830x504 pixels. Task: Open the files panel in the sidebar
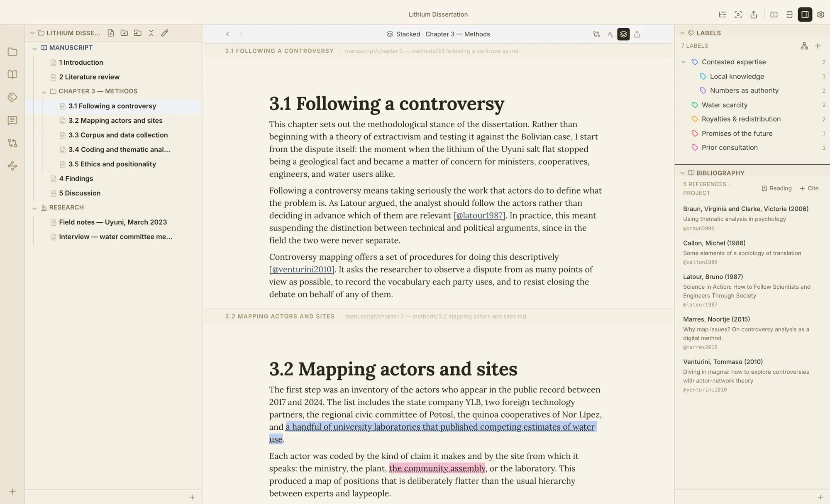[x=12, y=52]
